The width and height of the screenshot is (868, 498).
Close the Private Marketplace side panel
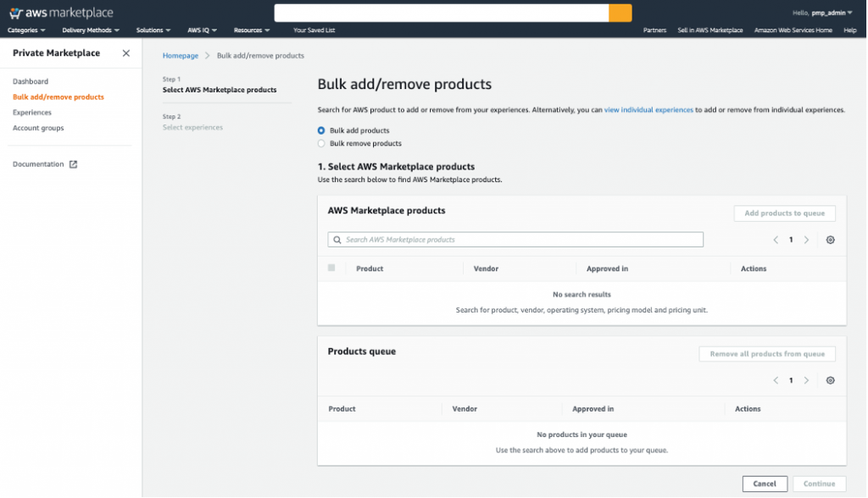(x=126, y=53)
